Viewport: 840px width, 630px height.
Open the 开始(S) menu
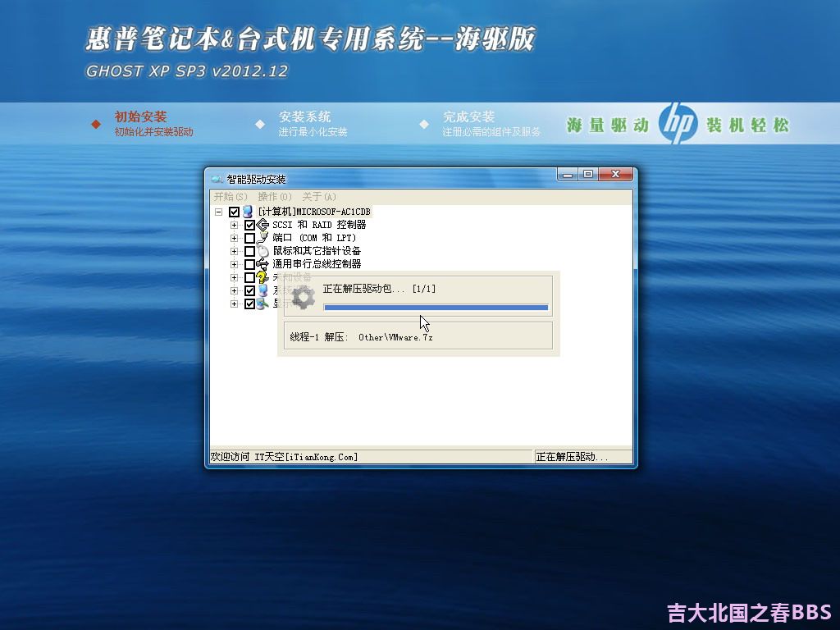click(231, 197)
